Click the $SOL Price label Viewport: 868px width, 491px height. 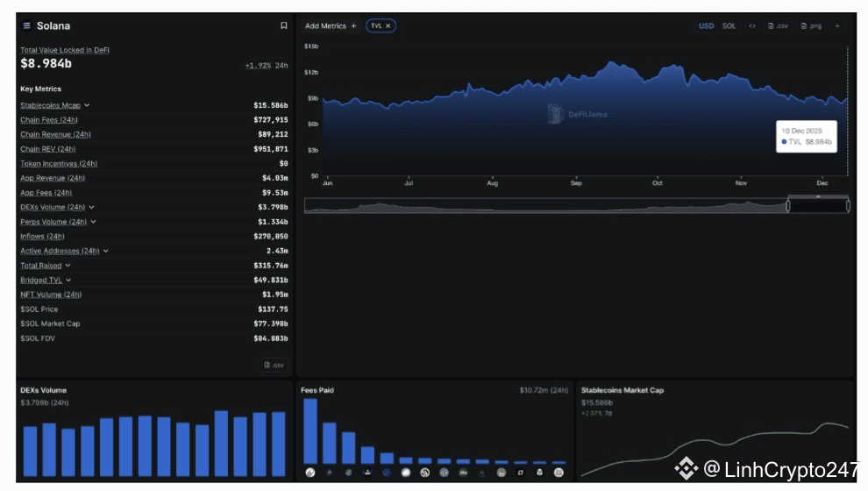click(39, 310)
